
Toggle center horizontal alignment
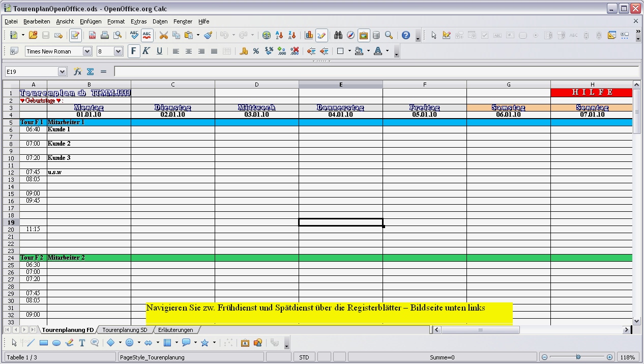point(189,51)
